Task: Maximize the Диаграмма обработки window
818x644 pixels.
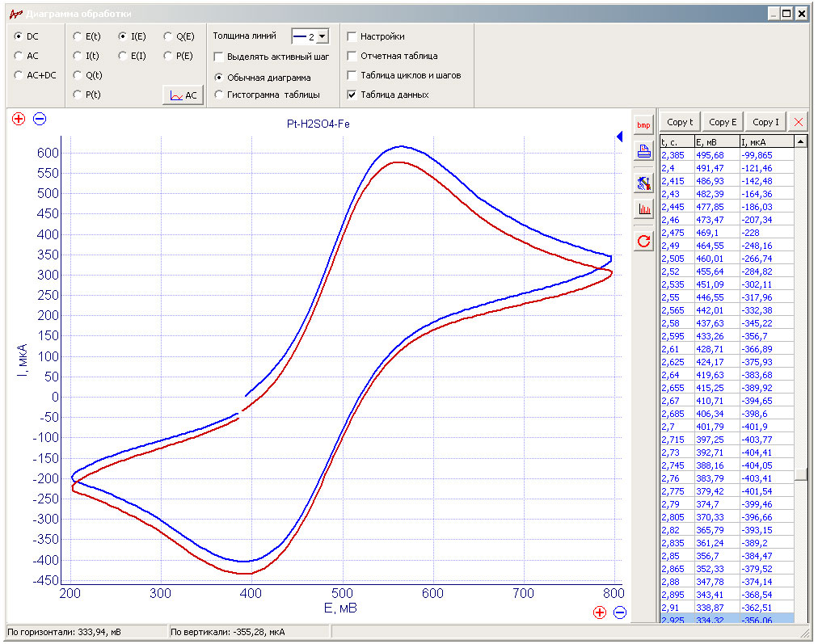Action: (x=787, y=14)
